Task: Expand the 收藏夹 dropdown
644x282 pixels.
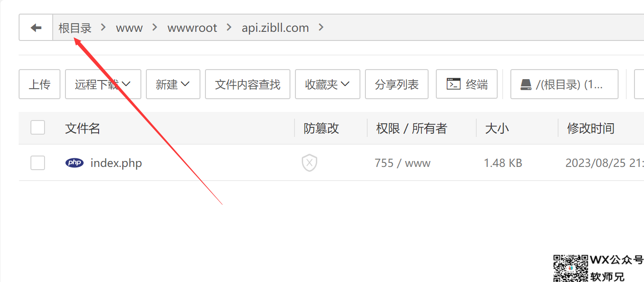Action: (328, 84)
